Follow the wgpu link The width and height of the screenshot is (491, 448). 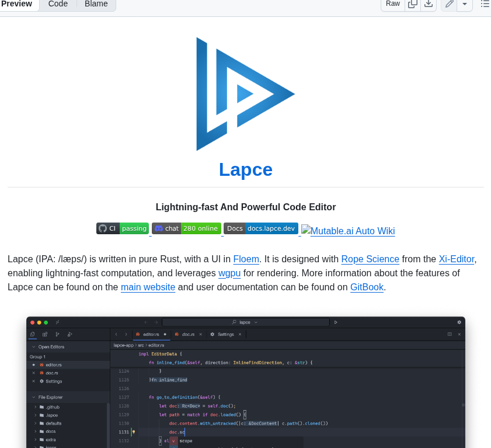pos(229,273)
